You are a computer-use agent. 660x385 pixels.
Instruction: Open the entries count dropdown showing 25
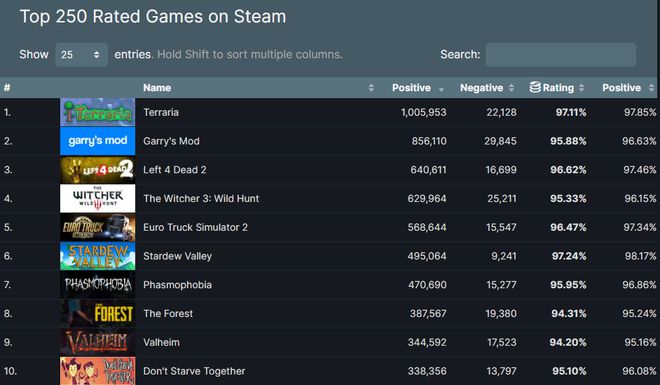click(x=81, y=55)
